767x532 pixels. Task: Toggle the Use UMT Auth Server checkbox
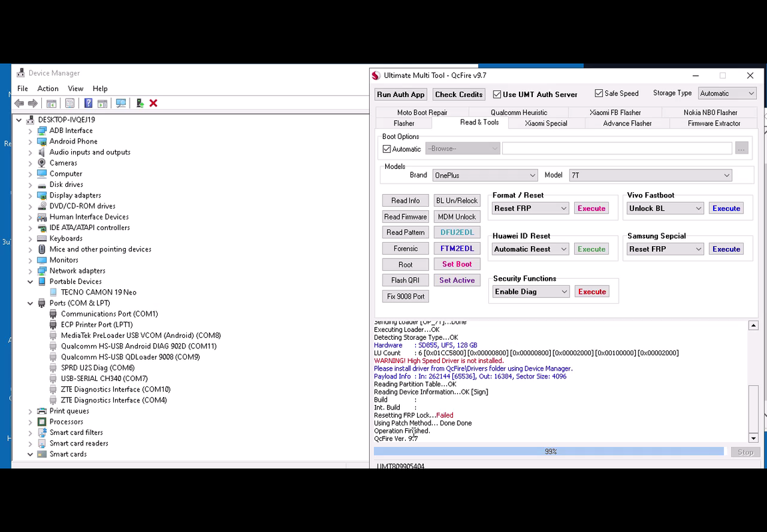pos(497,94)
